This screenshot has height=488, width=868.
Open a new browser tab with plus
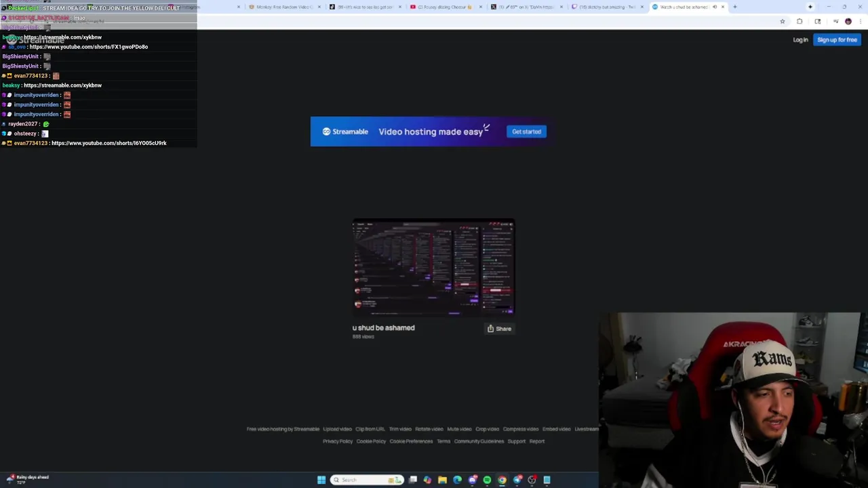735,7
